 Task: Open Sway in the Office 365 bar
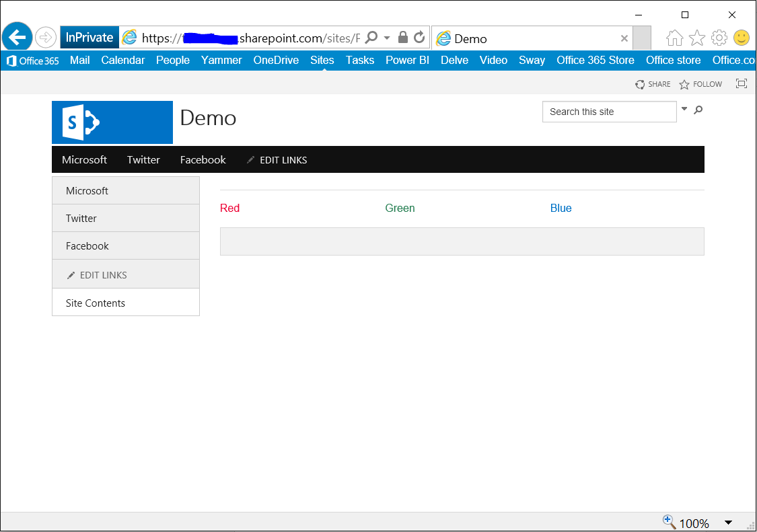pyautogui.click(x=532, y=61)
